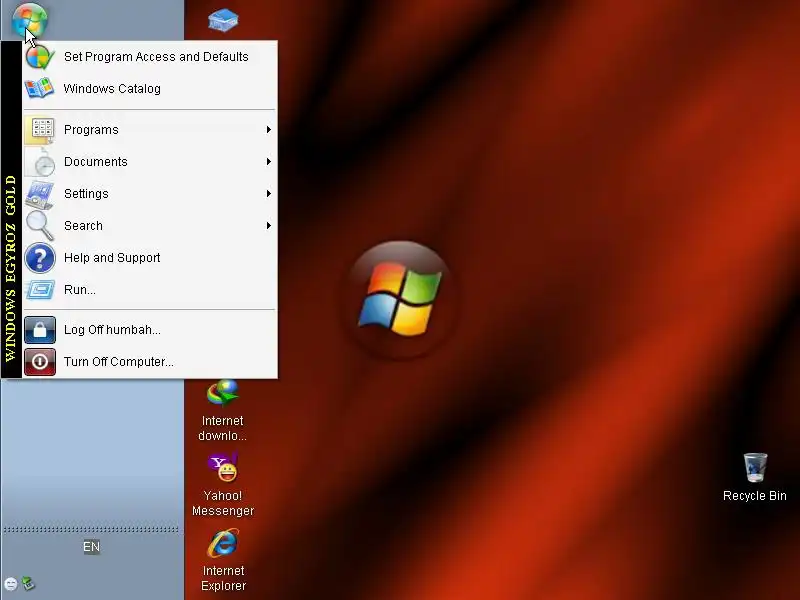Choose Log Off humbah...
Screen dimensions: 800x600
[x=149, y=330]
